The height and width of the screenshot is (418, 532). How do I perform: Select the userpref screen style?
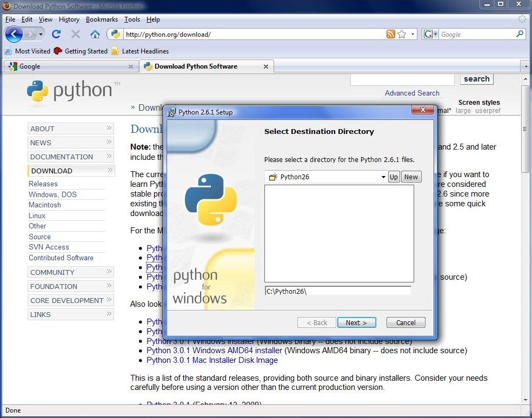(488, 111)
